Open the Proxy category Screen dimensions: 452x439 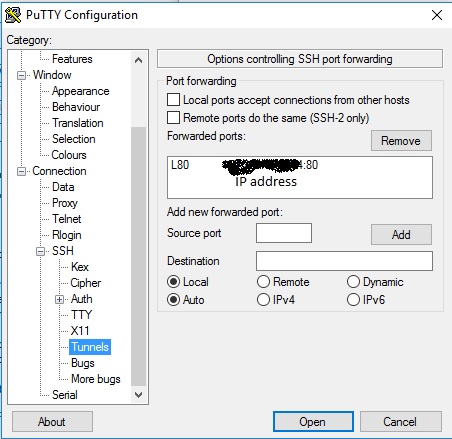65,203
